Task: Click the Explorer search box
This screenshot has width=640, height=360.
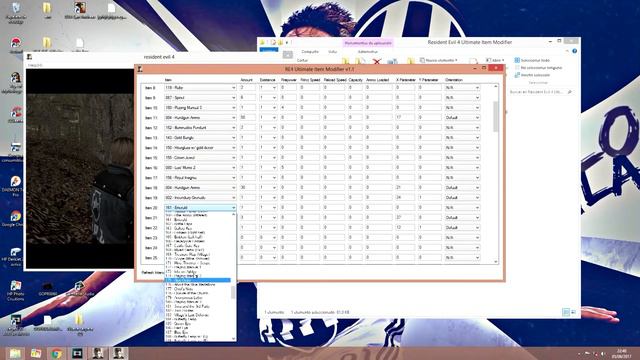Action: (540, 92)
